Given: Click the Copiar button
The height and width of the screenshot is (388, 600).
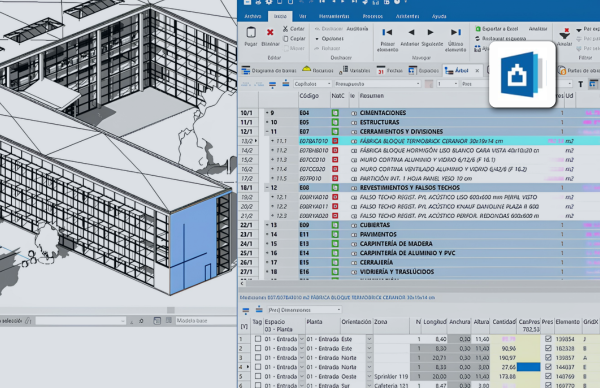Looking at the screenshot, I should pyautogui.click(x=294, y=39).
